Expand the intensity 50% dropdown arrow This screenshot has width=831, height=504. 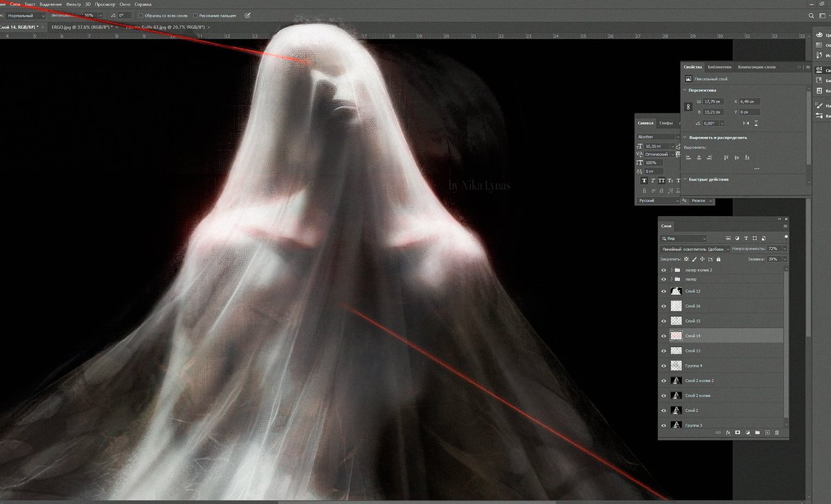[101, 15]
